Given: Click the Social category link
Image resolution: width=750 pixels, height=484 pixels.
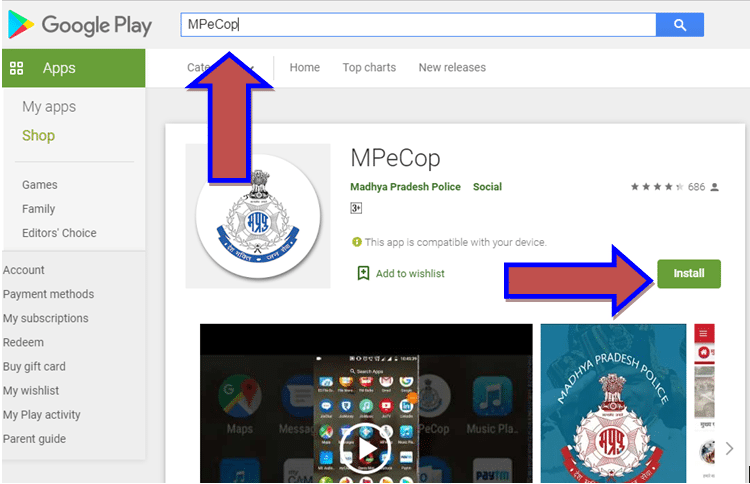Looking at the screenshot, I should click(x=487, y=187).
